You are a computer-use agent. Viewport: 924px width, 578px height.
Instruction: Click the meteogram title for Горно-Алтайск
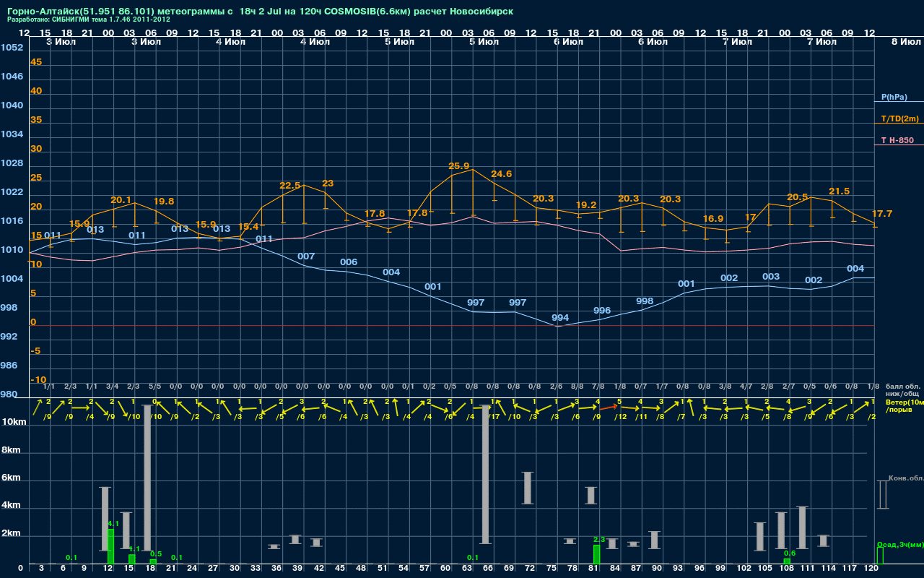pos(260,12)
